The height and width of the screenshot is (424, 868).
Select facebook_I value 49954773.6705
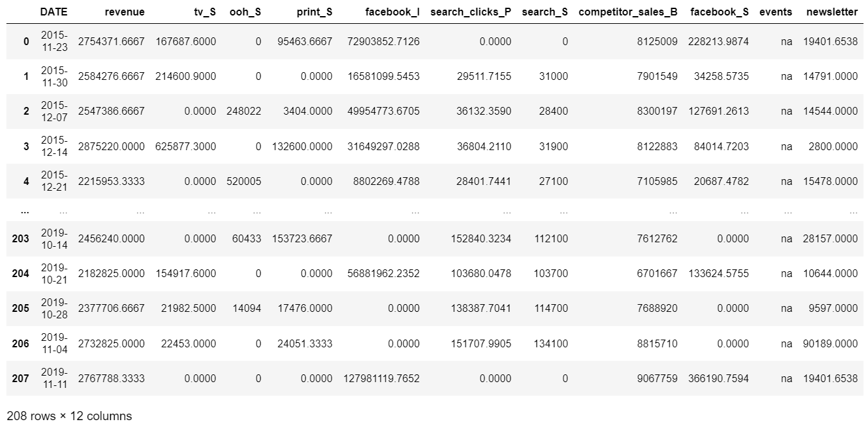pyautogui.click(x=383, y=111)
